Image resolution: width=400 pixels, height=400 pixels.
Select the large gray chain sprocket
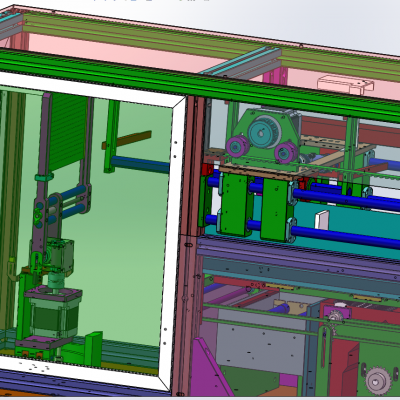pos(378,381)
